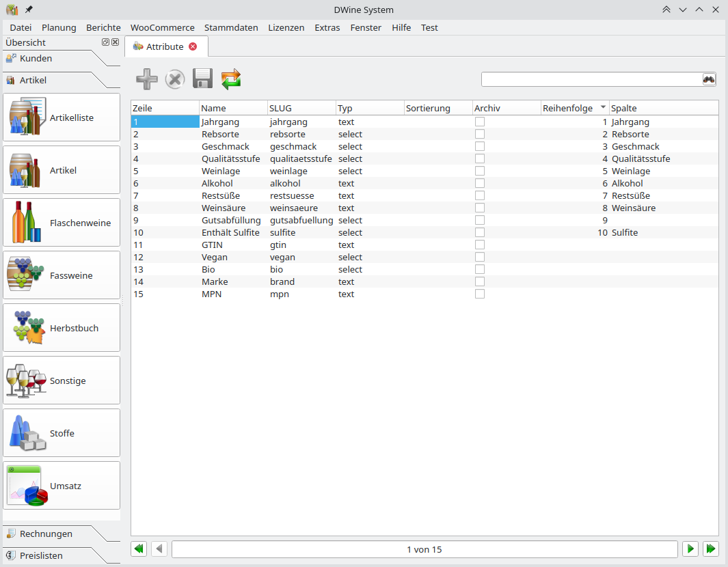Click the '1 von 15' record position field
This screenshot has height=567, width=728.
click(424, 549)
